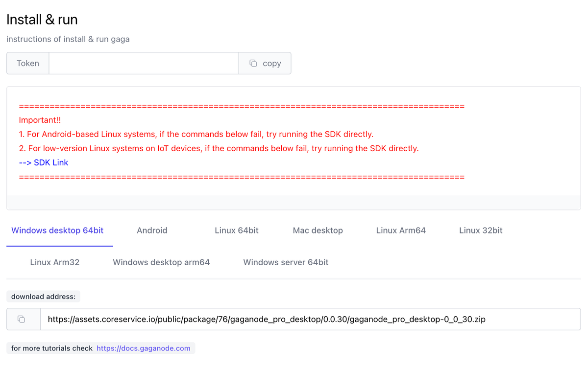This screenshot has height=369, width=588.
Task: Switch to the Android tab
Action: tap(152, 231)
